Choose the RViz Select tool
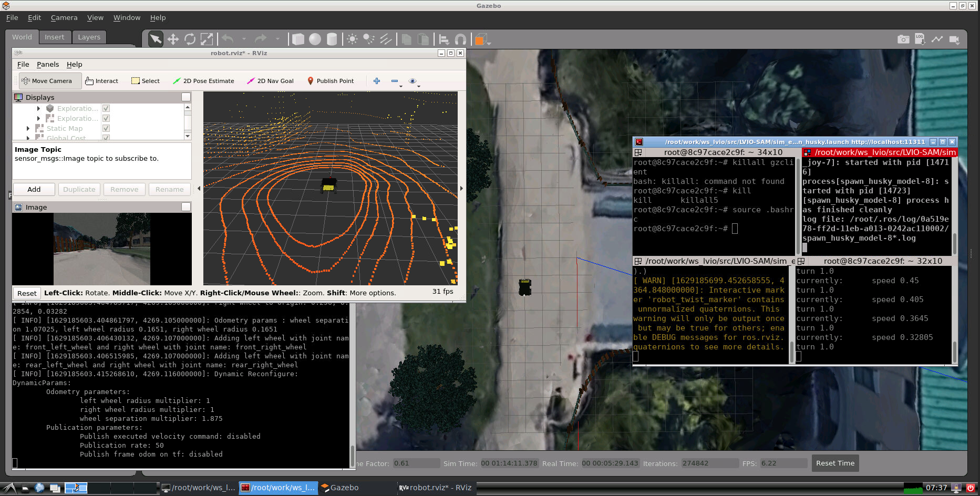The width and height of the screenshot is (980, 496). tap(146, 81)
